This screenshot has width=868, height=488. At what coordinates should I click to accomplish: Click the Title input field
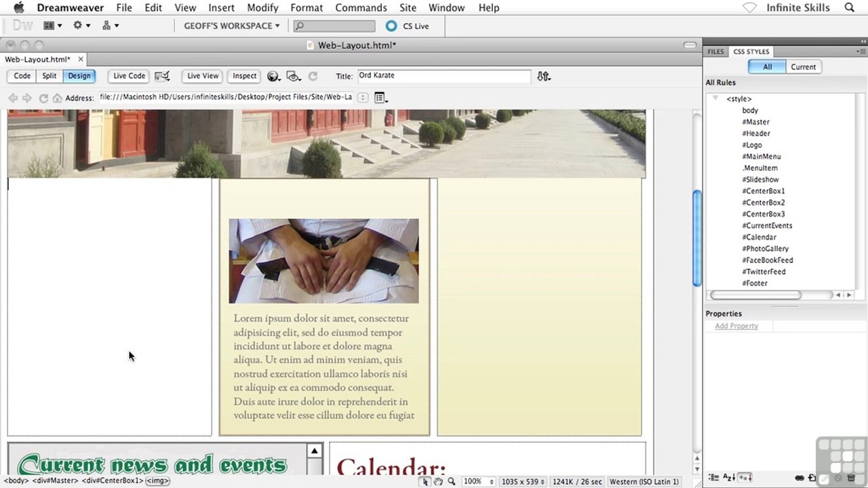(x=443, y=76)
